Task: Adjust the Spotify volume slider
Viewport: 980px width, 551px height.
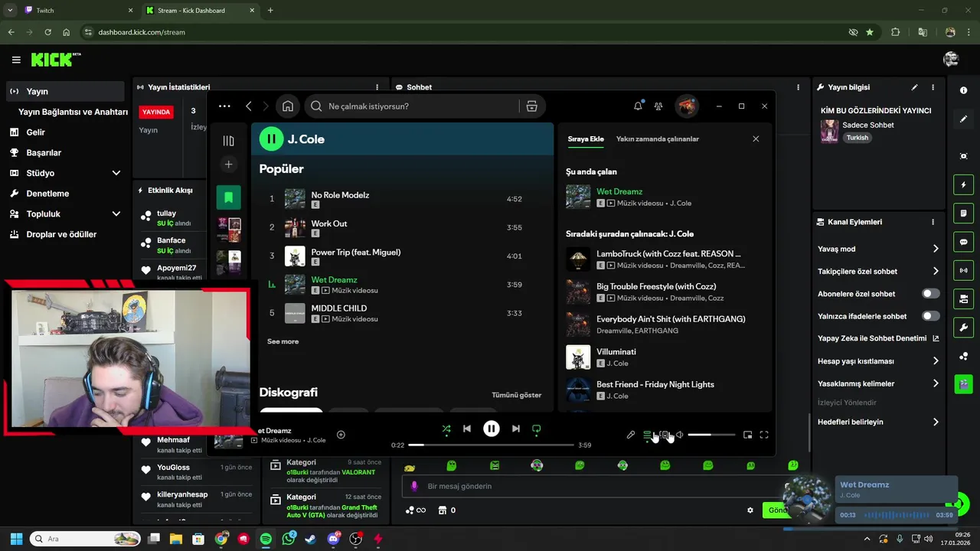Action: tap(711, 435)
